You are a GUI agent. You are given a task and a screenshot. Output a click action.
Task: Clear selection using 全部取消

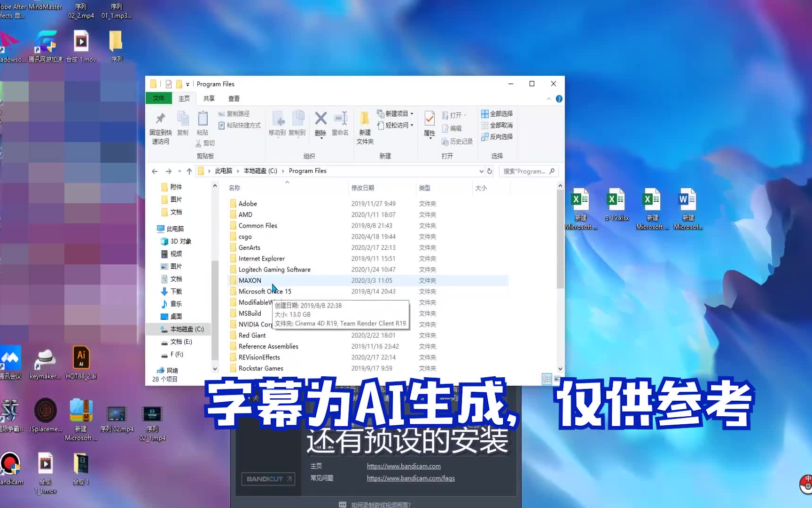click(497, 125)
